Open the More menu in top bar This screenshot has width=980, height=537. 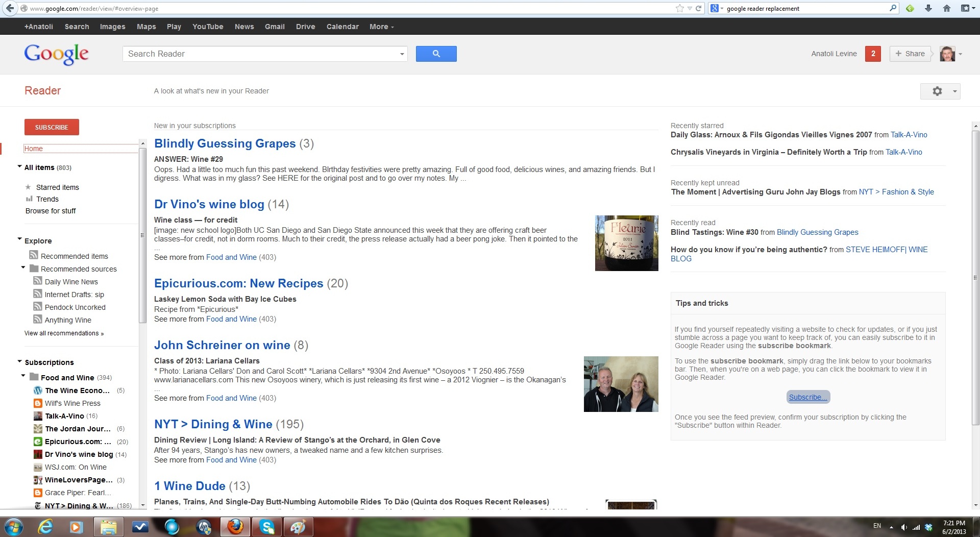pos(381,27)
